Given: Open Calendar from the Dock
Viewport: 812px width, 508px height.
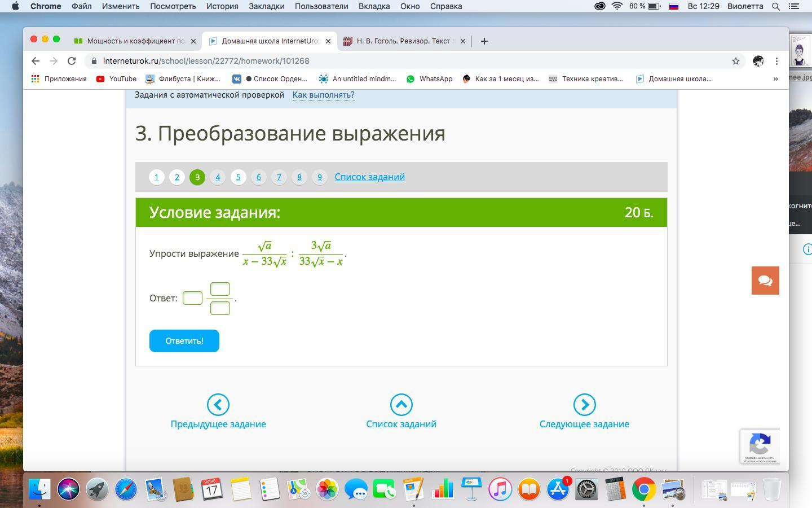Looking at the screenshot, I should point(212,489).
